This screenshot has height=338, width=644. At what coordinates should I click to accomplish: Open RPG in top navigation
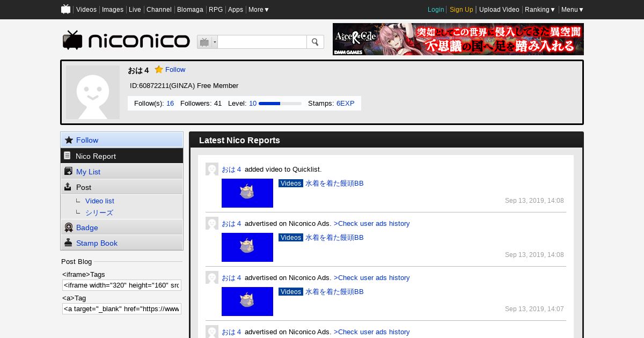pos(216,10)
